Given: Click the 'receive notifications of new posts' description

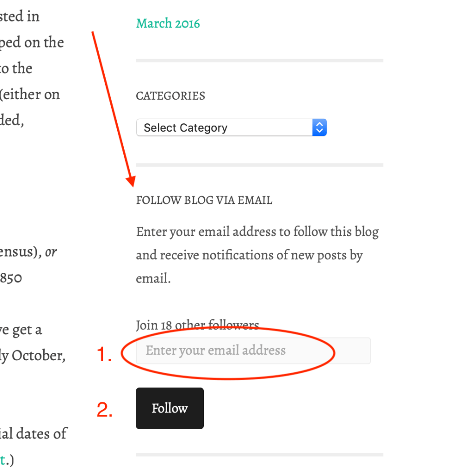Looking at the screenshot, I should (x=249, y=255).
